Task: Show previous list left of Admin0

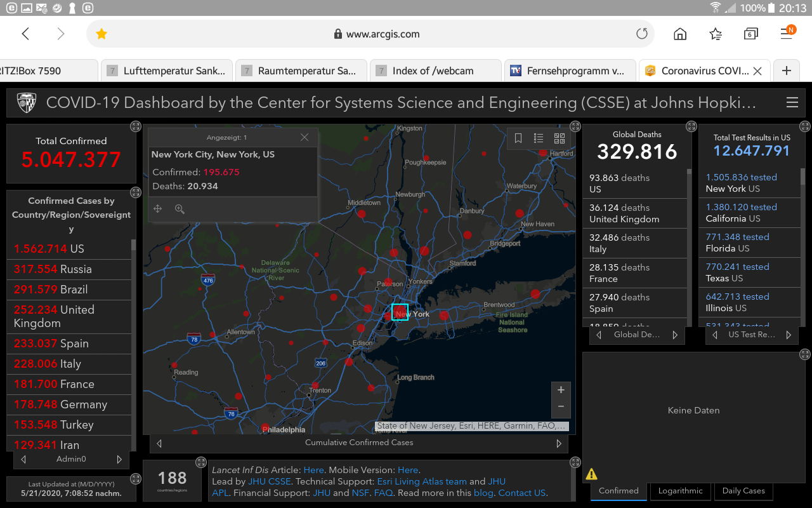Action: (23, 459)
